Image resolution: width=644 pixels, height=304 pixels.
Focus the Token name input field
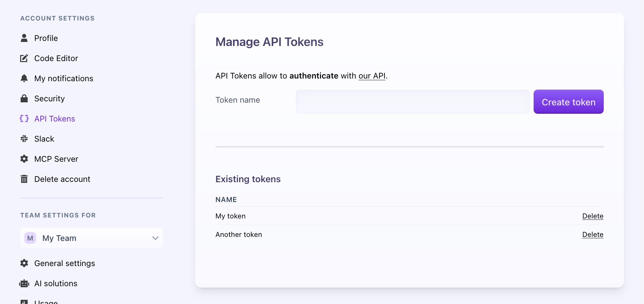pyautogui.click(x=412, y=102)
